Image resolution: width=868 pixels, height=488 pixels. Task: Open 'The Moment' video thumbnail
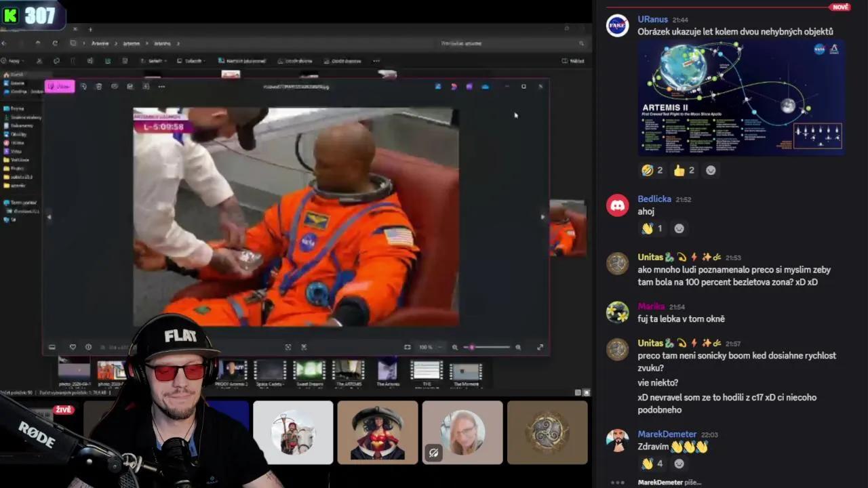(x=466, y=373)
